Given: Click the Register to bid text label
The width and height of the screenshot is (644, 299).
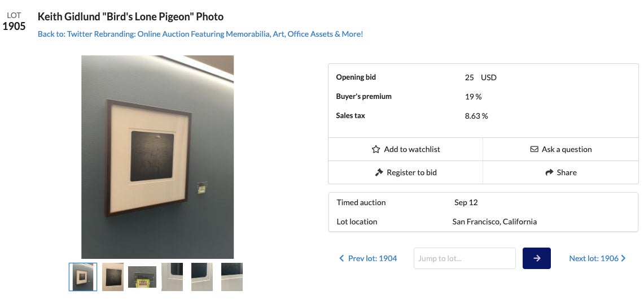Looking at the screenshot, I should (x=411, y=172).
